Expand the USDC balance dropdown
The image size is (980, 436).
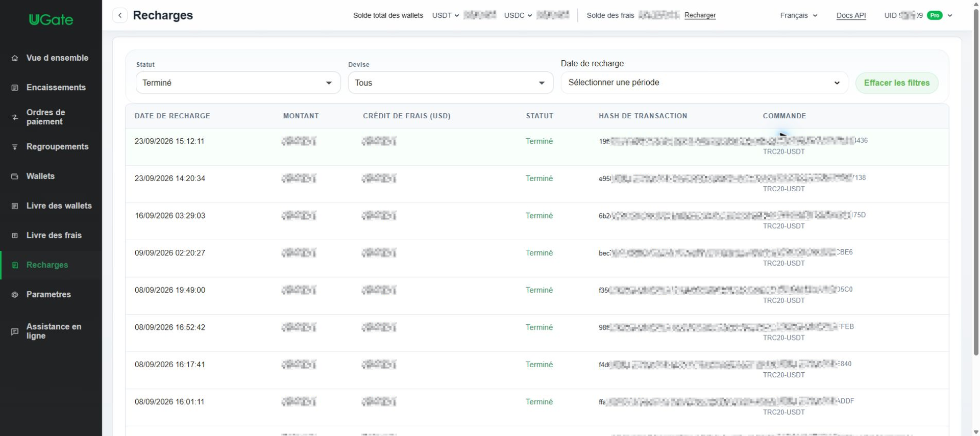(518, 15)
